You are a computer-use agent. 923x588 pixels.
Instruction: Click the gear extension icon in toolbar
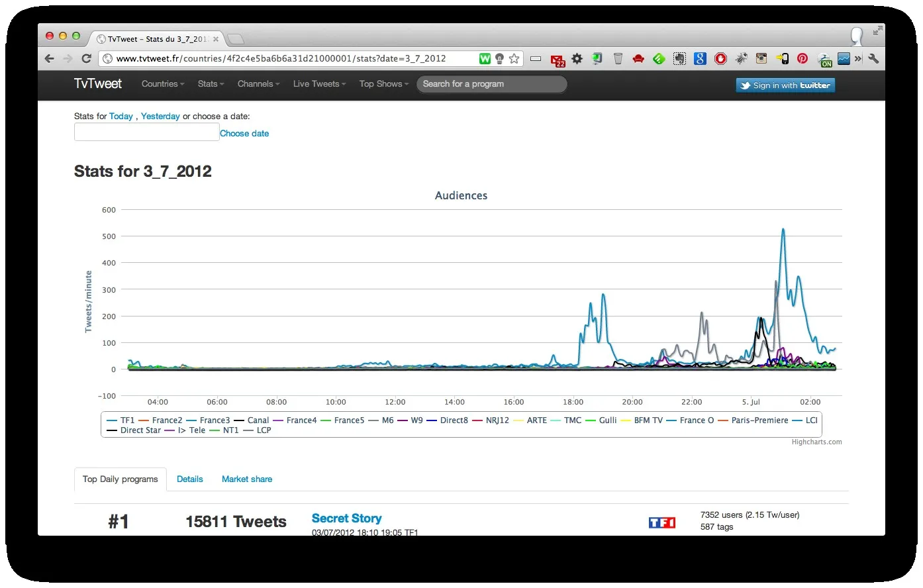click(577, 59)
